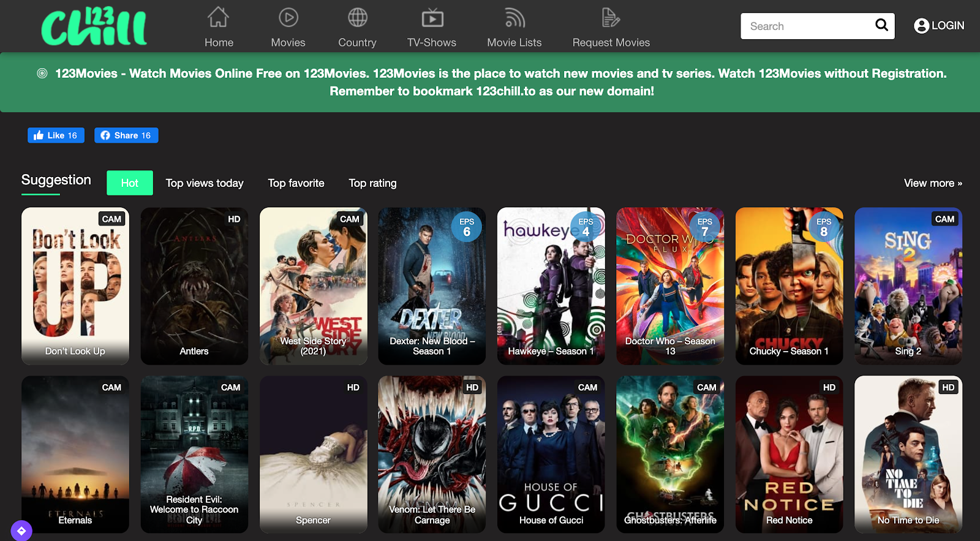Open Dexter: New Blood Season 1 poster
Image resolution: width=980 pixels, height=541 pixels.
coord(432,286)
